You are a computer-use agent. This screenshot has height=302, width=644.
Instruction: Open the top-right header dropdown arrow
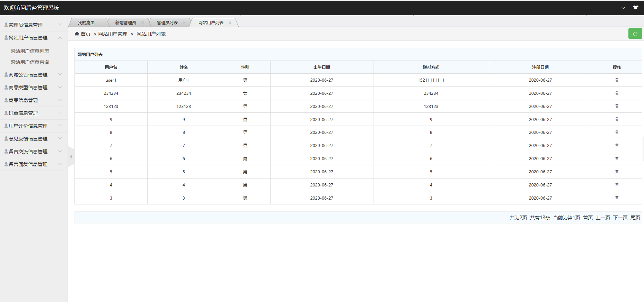pyautogui.click(x=623, y=8)
